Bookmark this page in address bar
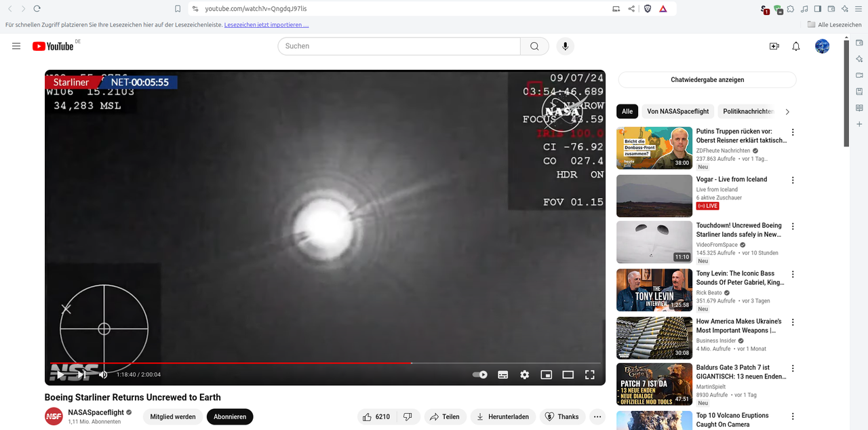 click(x=178, y=9)
